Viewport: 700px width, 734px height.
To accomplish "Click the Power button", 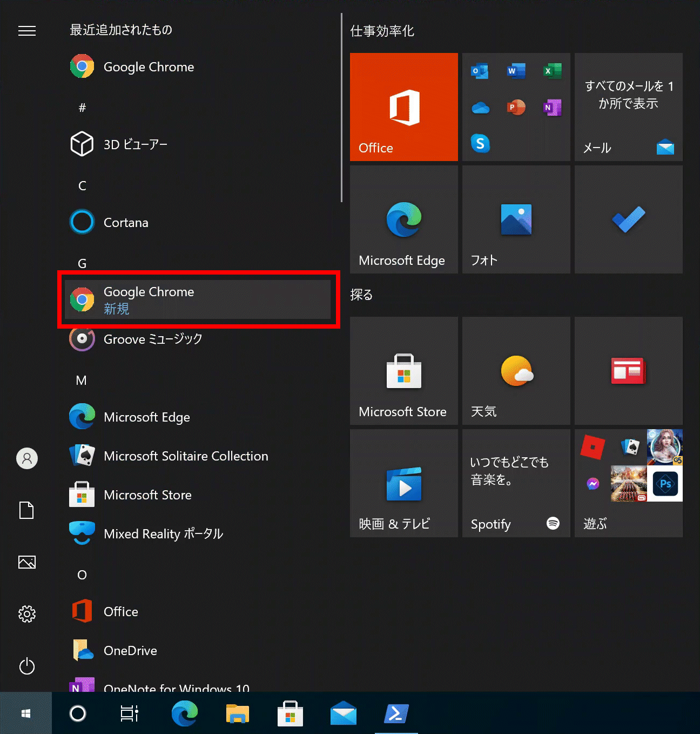I will pos(27,666).
